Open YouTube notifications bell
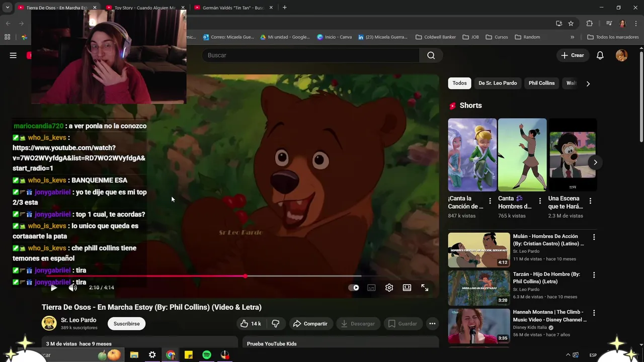The image size is (644, 362). (600, 55)
